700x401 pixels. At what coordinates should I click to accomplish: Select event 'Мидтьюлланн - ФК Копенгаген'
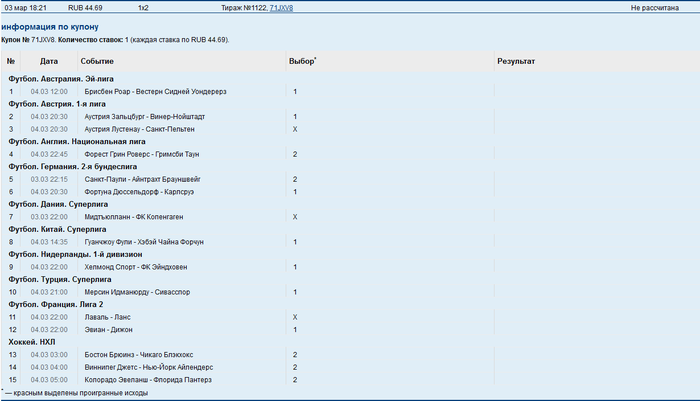pos(134,217)
